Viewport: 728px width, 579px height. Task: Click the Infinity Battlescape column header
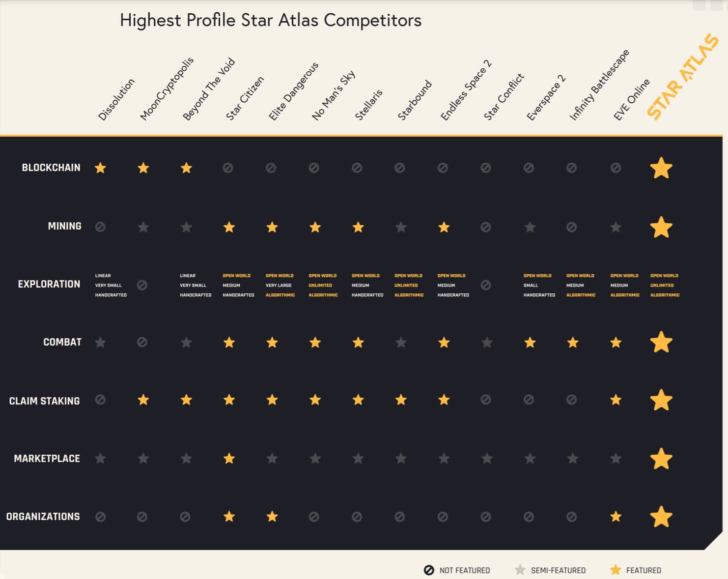pyautogui.click(x=599, y=85)
